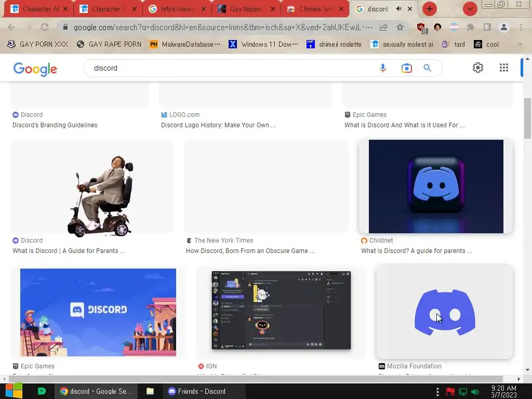Image resolution: width=532 pixels, height=399 pixels.
Task: Click the Mozilla Foundation source label
Action: coord(414,366)
